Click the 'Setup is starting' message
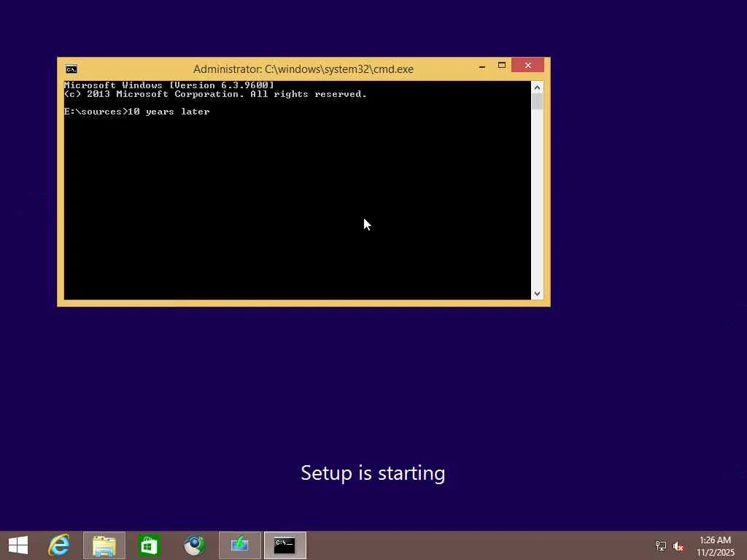This screenshot has width=747, height=560. [x=373, y=473]
